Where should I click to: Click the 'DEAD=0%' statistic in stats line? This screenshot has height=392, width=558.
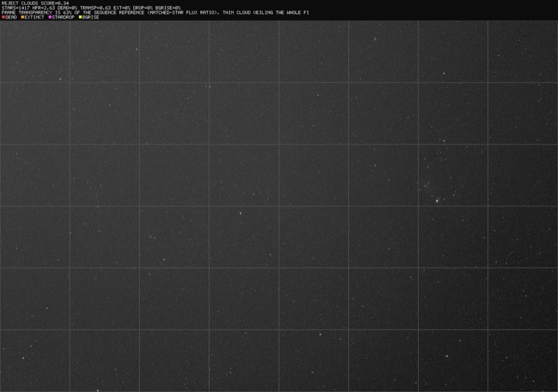[x=67, y=8]
